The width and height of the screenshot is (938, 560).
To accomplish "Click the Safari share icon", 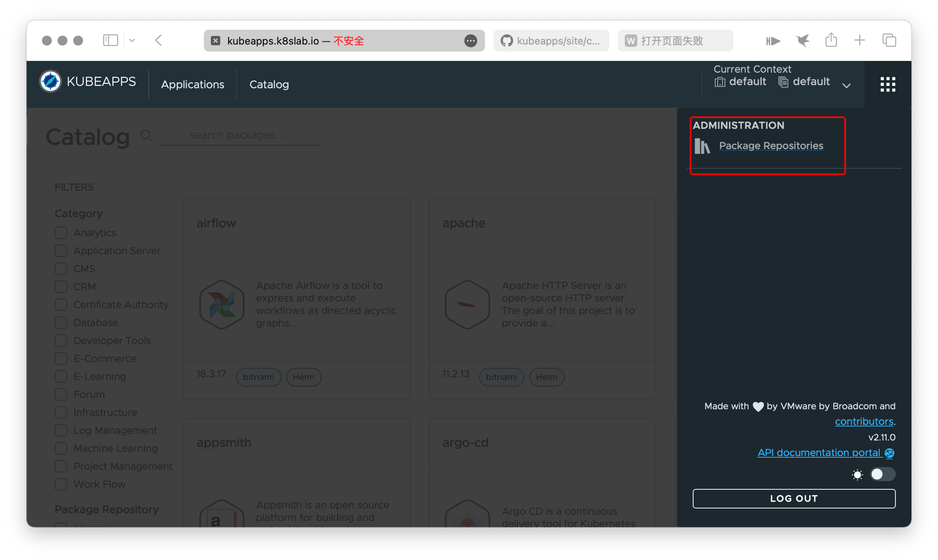I will [x=831, y=40].
